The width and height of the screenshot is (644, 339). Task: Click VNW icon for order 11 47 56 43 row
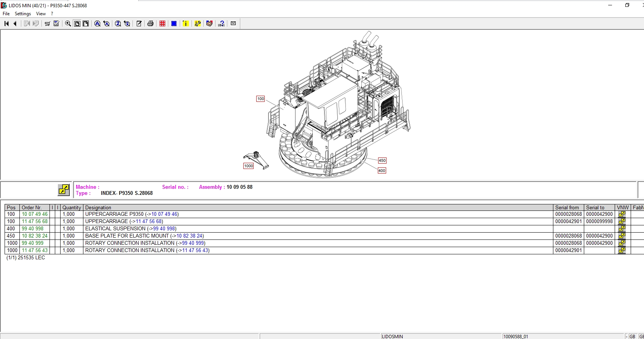622,251
